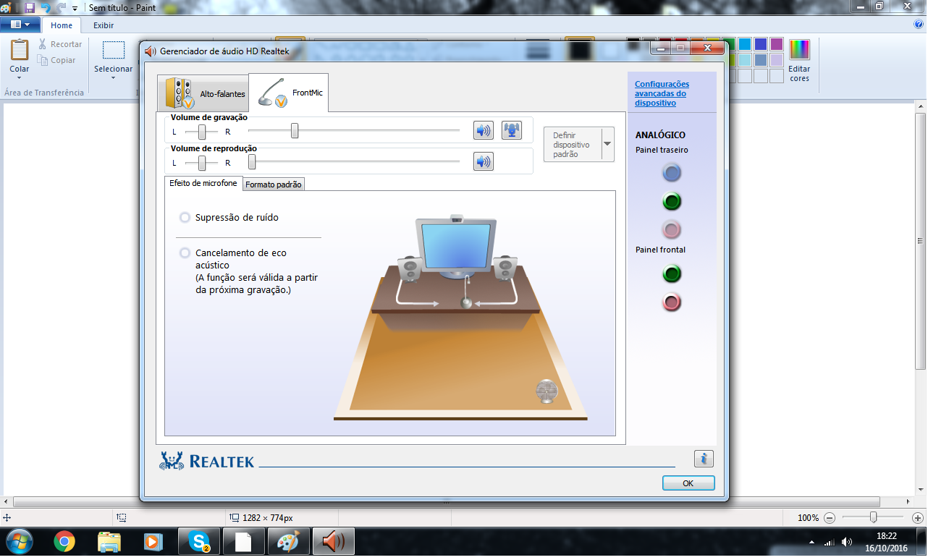
Task: Open Windows Explorer folder on taskbar
Action: click(109, 541)
